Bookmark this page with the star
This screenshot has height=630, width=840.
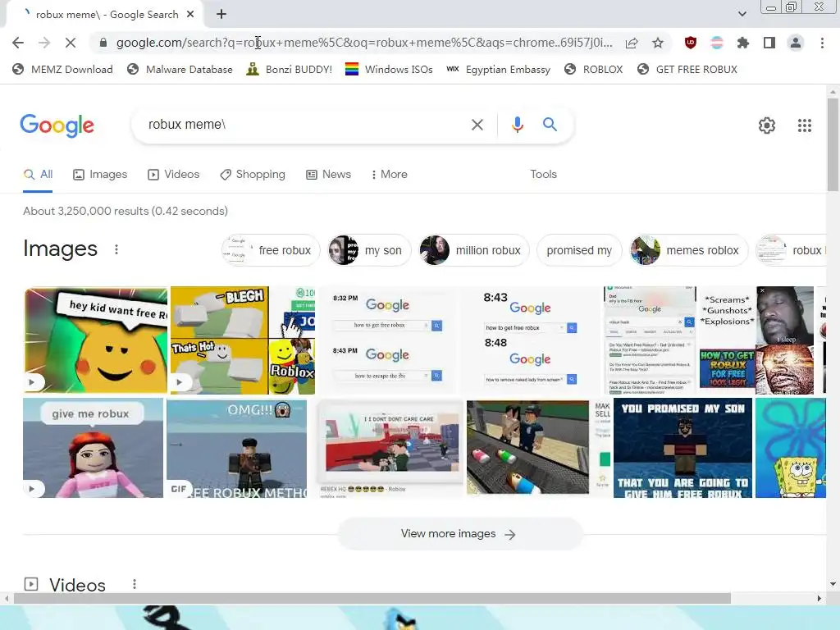658,43
